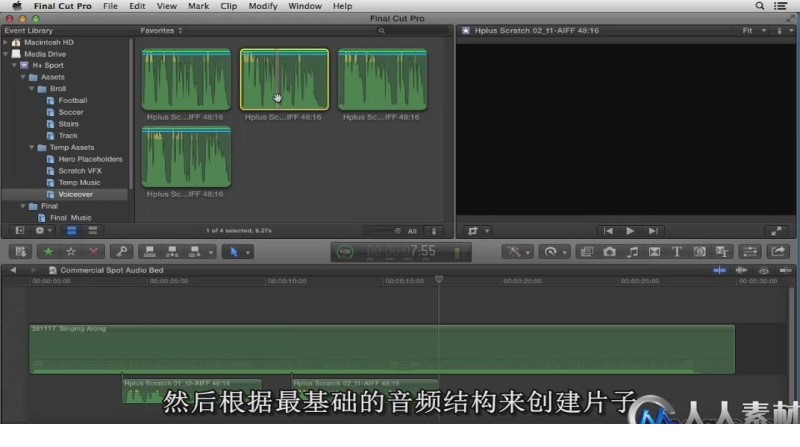The height and width of the screenshot is (447, 800).
Task: Click the Share export icon
Action: [x=778, y=252]
